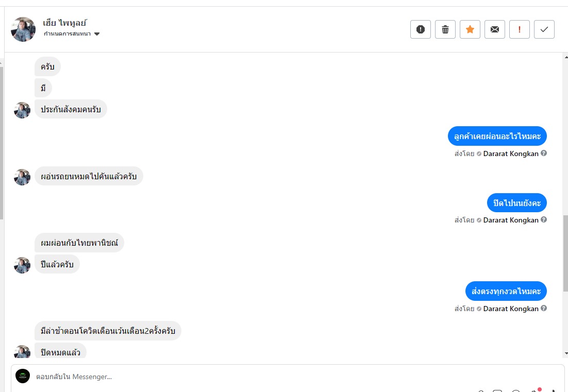Image resolution: width=568 pixels, height=392 pixels.
Task: Click the blue ส่งตรงทุกงวดไหมคะ message bubble
Action: (x=506, y=291)
